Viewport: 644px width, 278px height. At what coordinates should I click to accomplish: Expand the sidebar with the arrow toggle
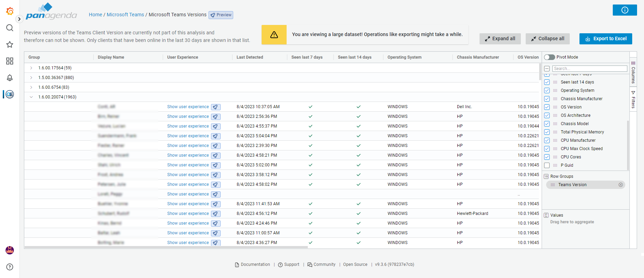pos(19,19)
